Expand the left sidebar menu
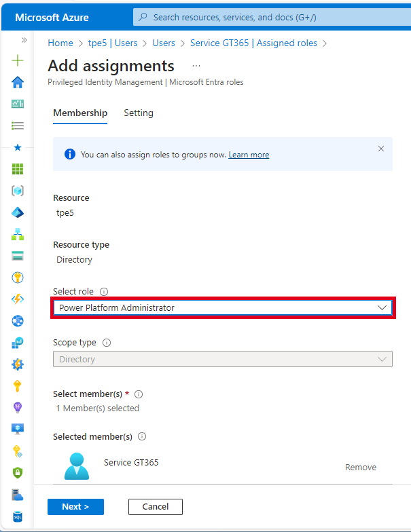This screenshot has width=411, height=532. pos(24,40)
